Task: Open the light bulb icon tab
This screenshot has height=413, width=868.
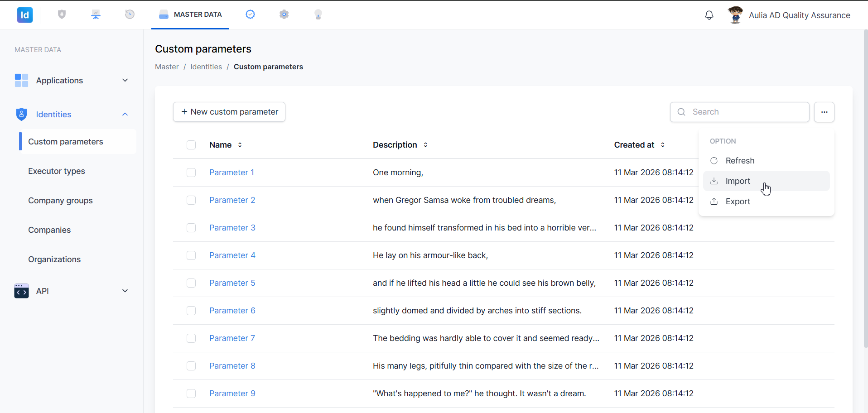Action: pyautogui.click(x=318, y=14)
